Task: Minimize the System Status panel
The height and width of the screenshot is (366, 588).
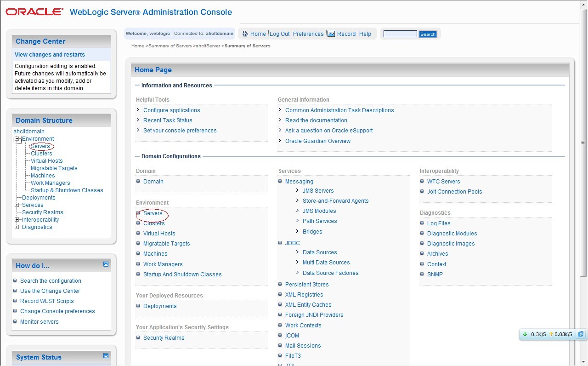Action: coord(106,355)
